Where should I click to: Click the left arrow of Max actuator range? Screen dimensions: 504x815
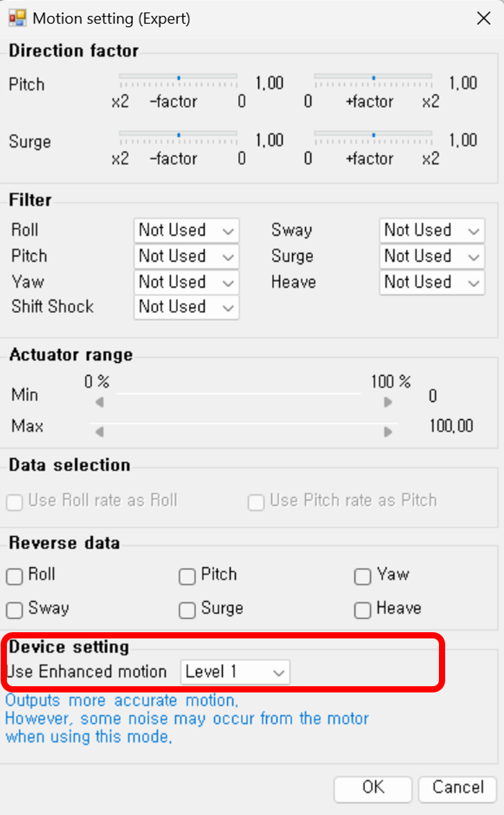coord(100,432)
